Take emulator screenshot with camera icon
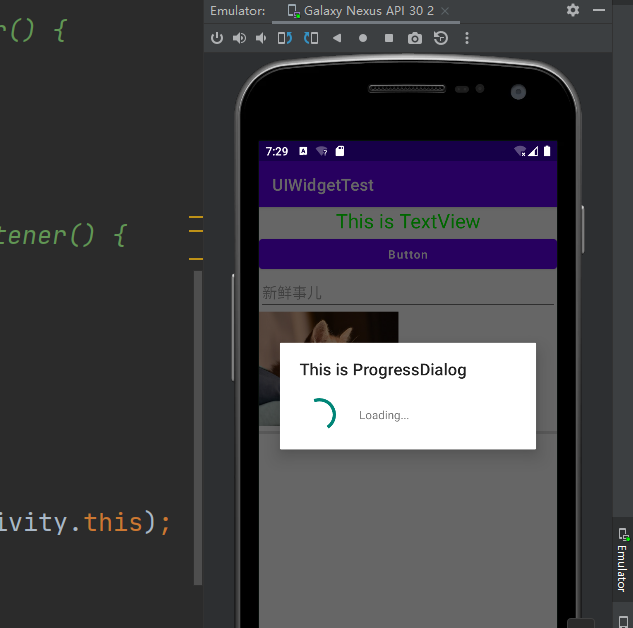Viewport: 633px width, 628px height. pyautogui.click(x=415, y=38)
